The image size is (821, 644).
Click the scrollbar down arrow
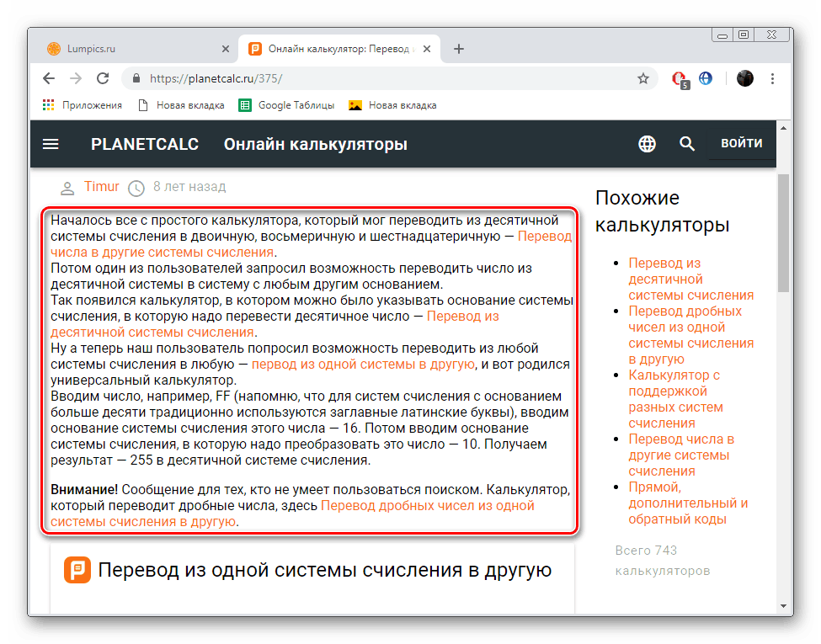point(783,606)
